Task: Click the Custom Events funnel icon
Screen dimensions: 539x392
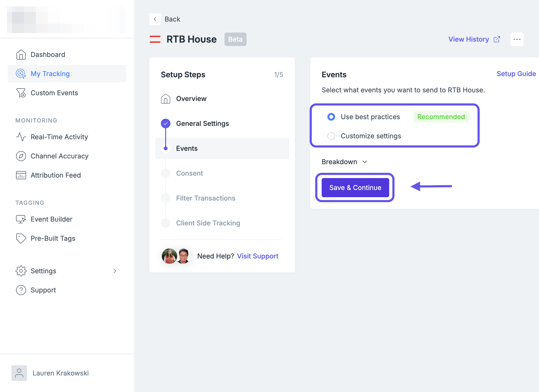Action: click(x=21, y=93)
